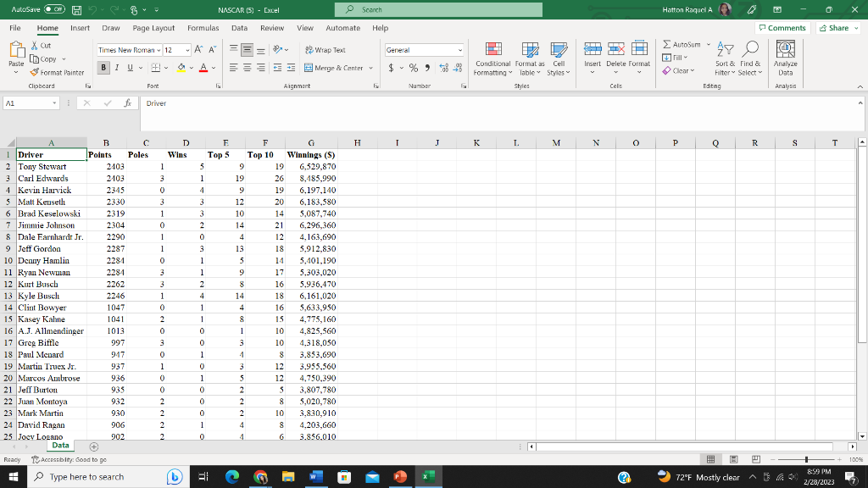Screen dimensions: 868x488
Task: Increase font size with the large A icon
Action: (x=198, y=50)
